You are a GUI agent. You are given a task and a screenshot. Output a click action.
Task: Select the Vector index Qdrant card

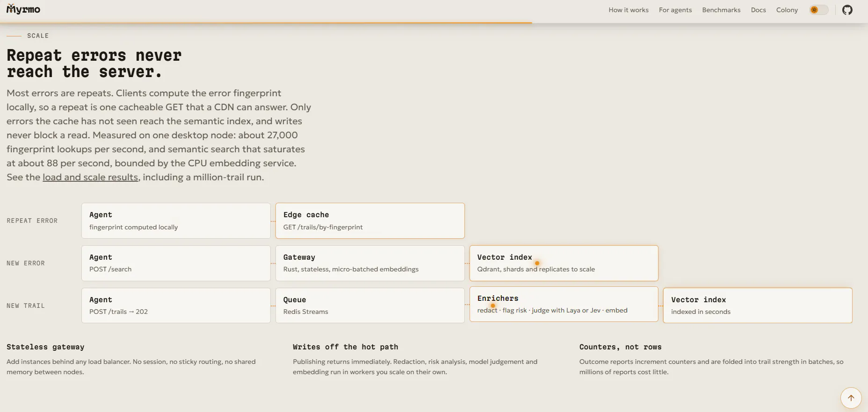click(564, 263)
